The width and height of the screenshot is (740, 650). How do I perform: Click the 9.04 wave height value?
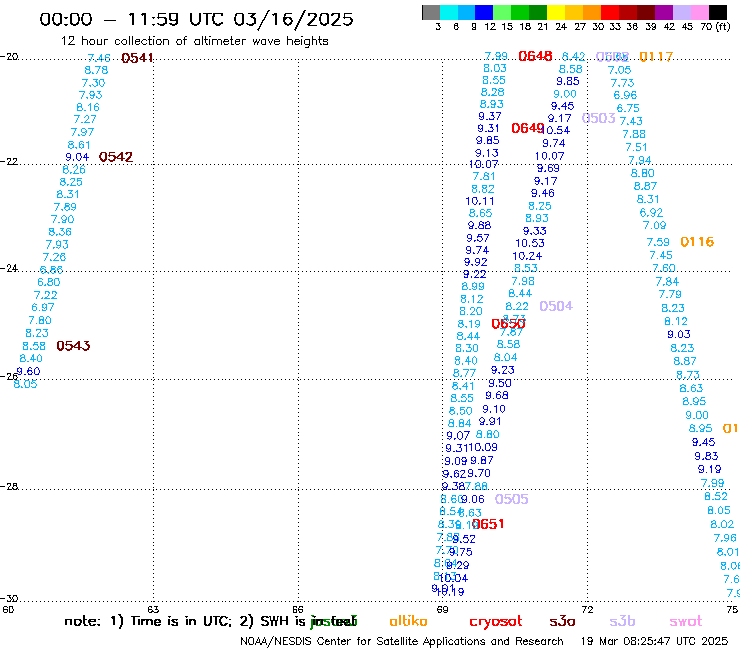[77, 157]
